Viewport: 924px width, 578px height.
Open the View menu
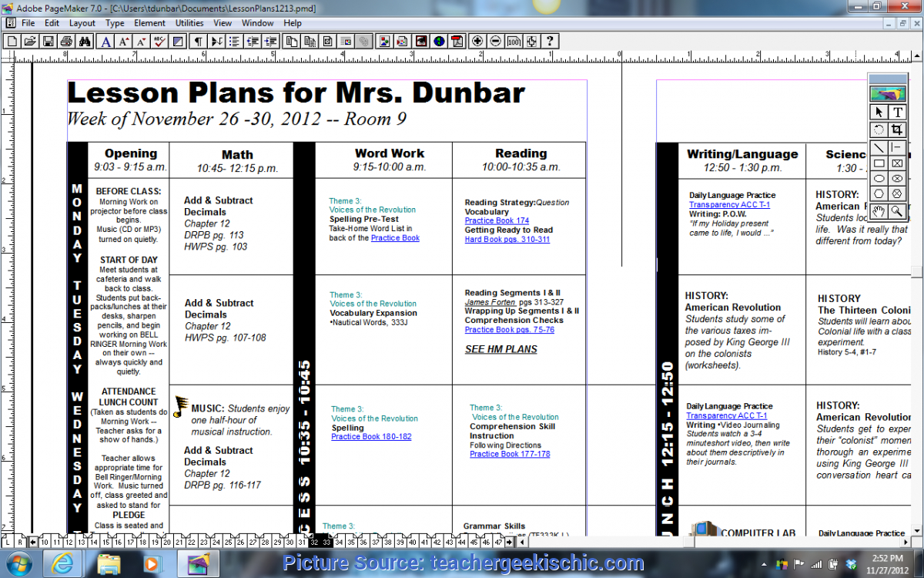pyautogui.click(x=223, y=23)
